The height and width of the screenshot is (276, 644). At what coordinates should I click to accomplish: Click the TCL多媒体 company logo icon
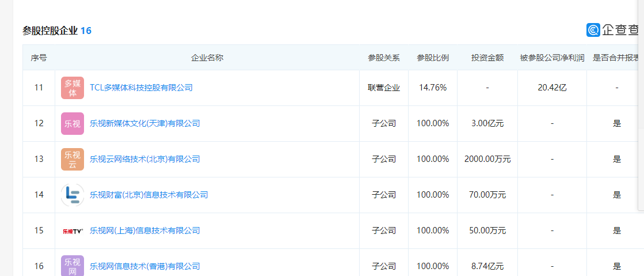[x=73, y=88]
